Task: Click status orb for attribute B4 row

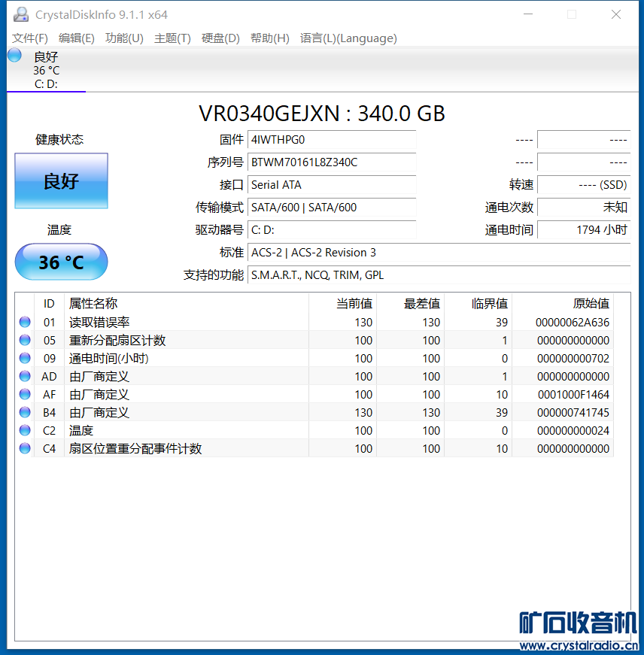Action: point(25,412)
